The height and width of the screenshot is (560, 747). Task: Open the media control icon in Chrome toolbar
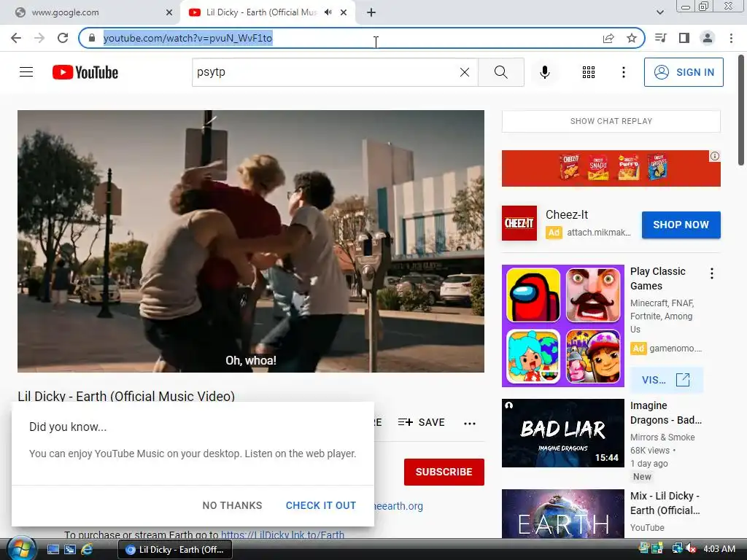[661, 38]
